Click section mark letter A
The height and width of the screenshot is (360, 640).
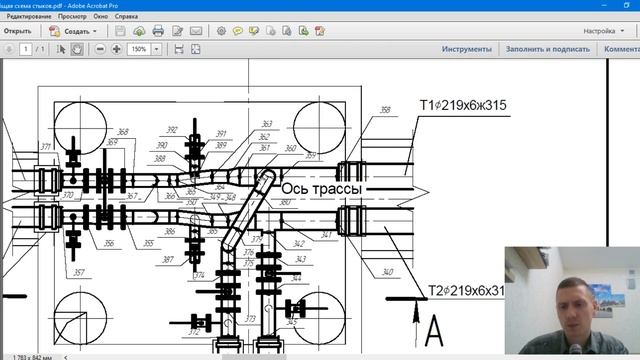click(433, 331)
